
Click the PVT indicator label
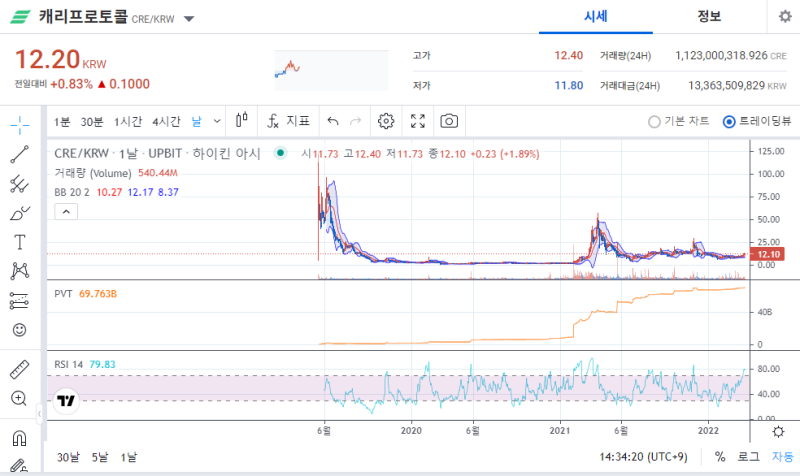(63, 294)
